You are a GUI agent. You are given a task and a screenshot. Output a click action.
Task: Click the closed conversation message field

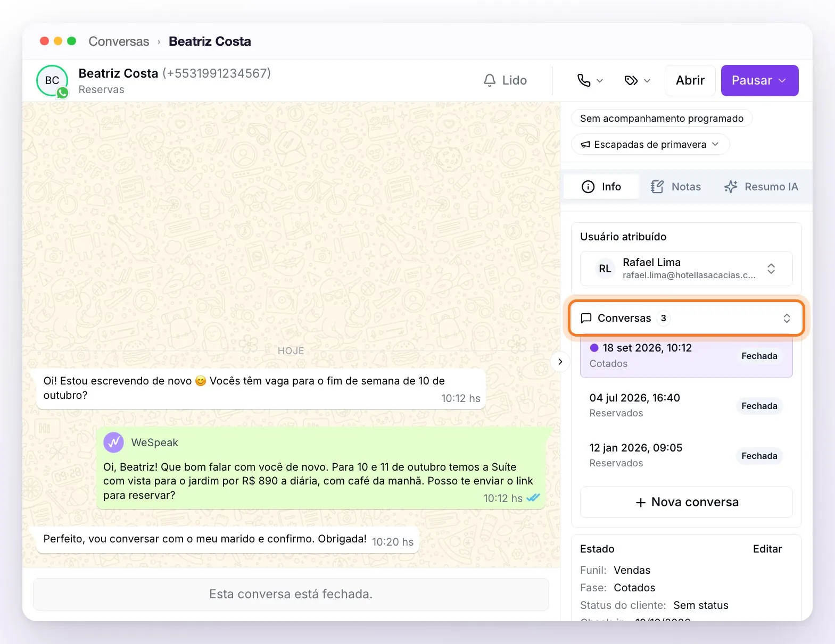point(291,594)
